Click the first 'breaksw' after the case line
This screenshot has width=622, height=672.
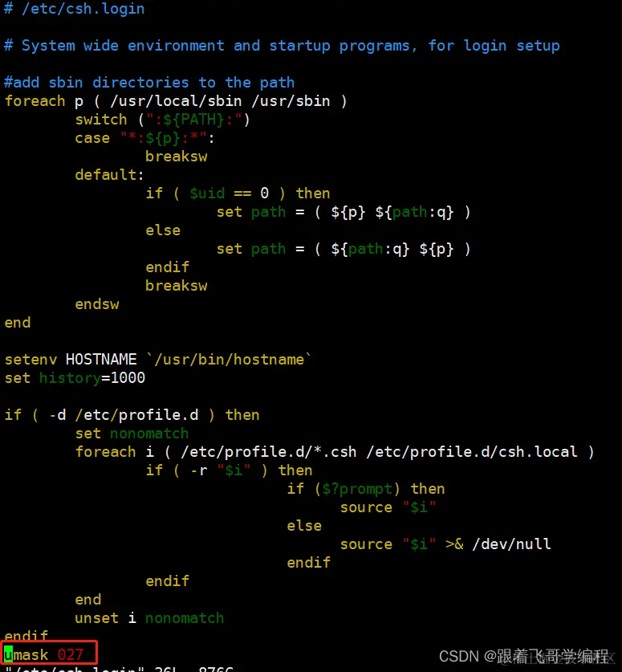177,157
